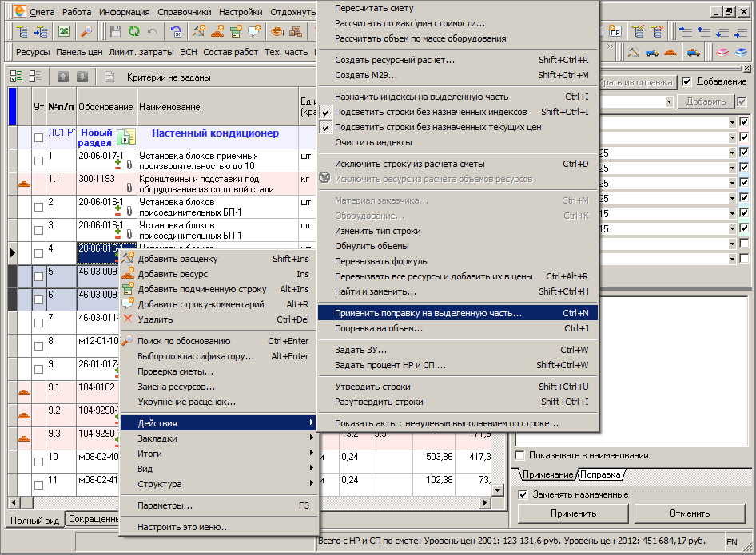Open the dropdown in the first row showing 15
This screenshot has height=555, width=756.
pyautogui.click(x=732, y=213)
